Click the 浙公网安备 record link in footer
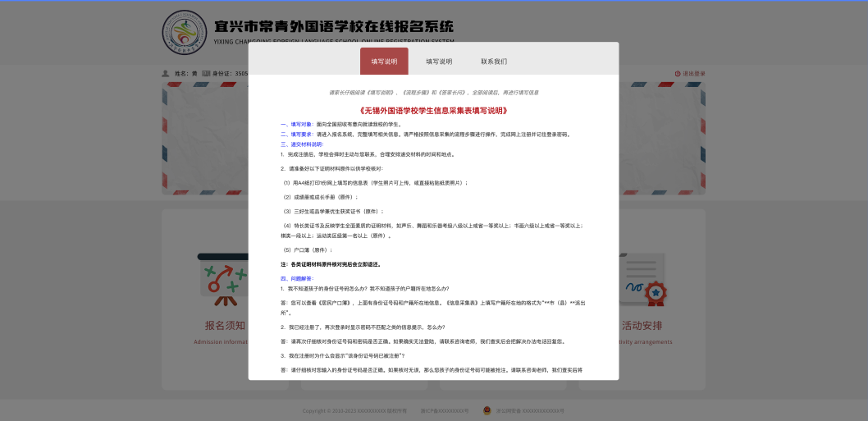Screen dimensions: 868x421 click(528, 411)
